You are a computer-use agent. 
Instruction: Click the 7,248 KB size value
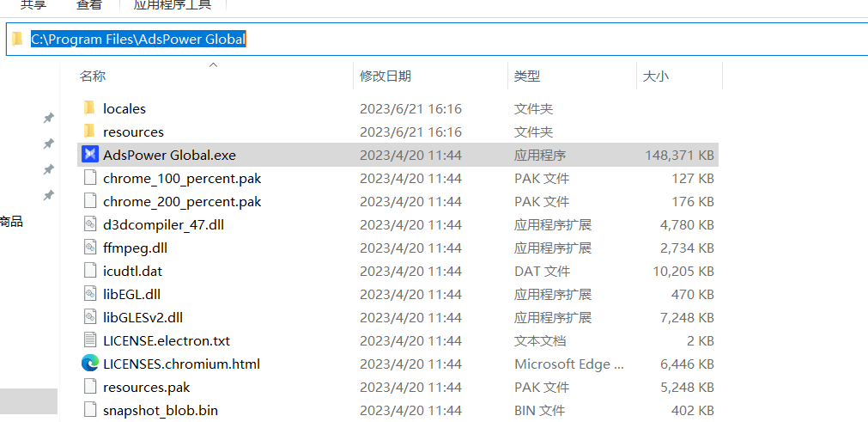[x=687, y=318]
